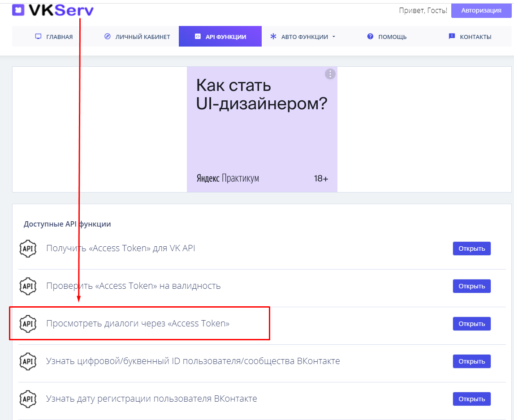Screen dimensions: 514x420
Task: Open the three-dot ad options menu
Action: (x=330, y=74)
